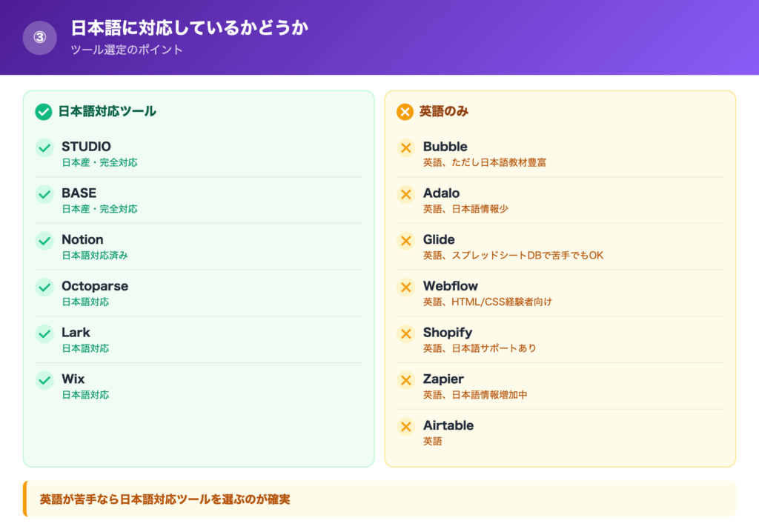The image size is (759, 532).
Task: Click the checkmark icon next to Octoparse
Action: click(44, 288)
